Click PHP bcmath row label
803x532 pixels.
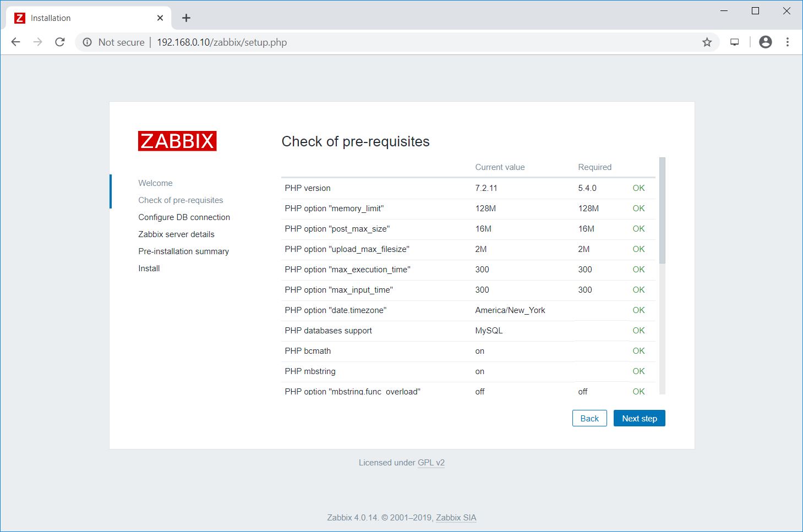click(308, 351)
